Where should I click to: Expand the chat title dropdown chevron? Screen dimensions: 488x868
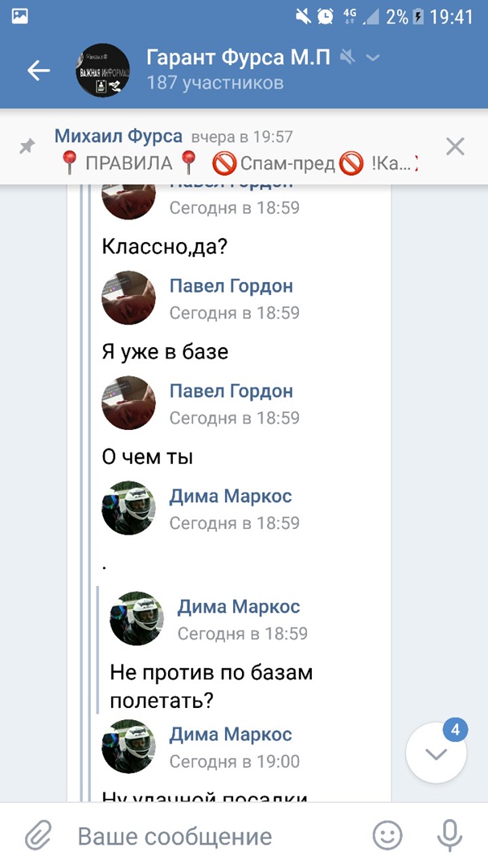click(x=373, y=58)
